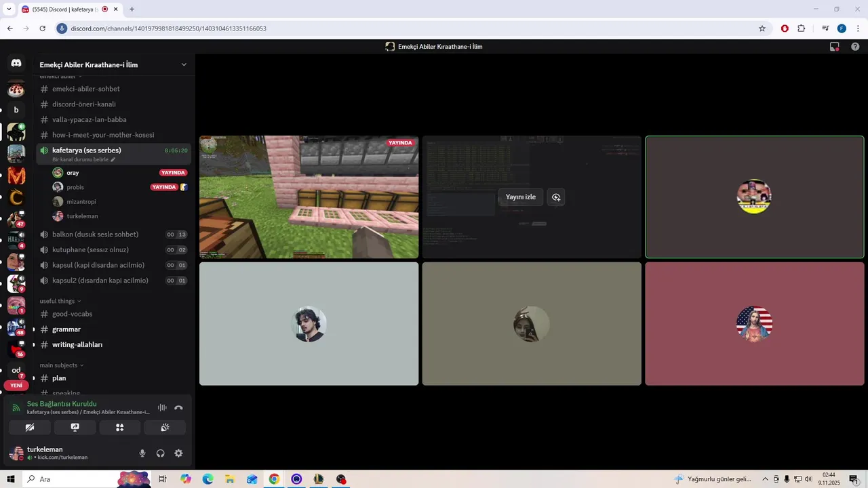Open the 'od' server icon
868x488 pixels.
coord(16,370)
